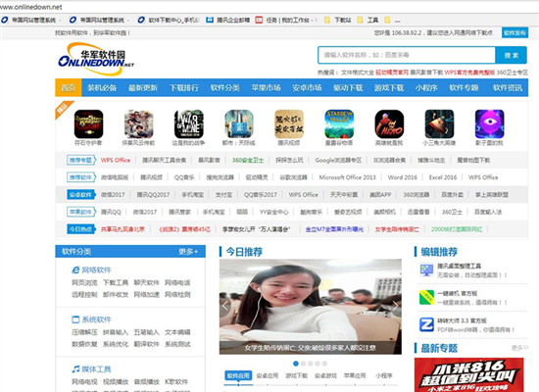
Task: Select the fifth carousel indicator dot
Action: (324, 364)
